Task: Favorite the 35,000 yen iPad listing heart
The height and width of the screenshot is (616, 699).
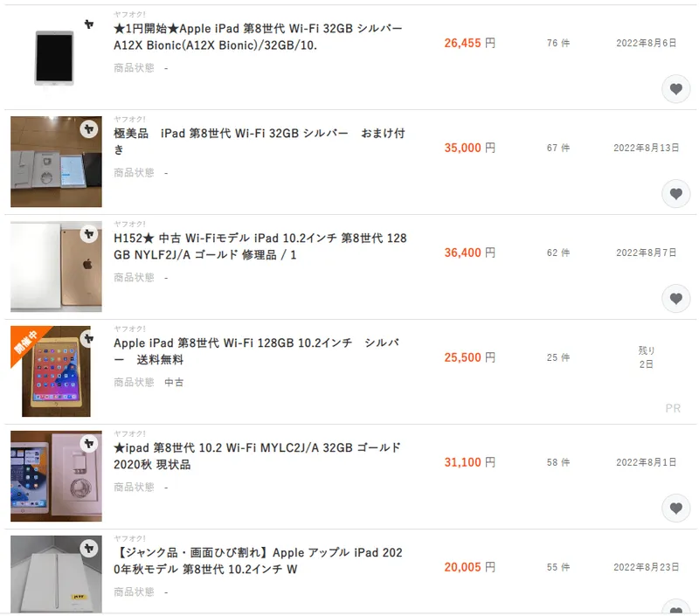Action: (675, 194)
